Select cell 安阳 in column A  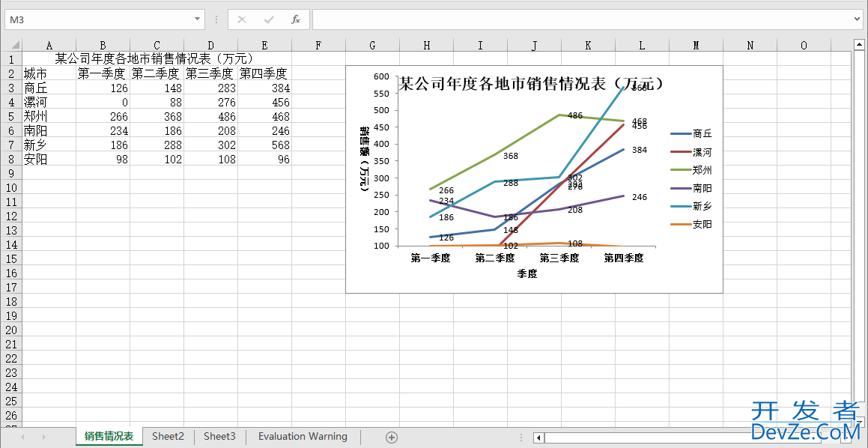coord(49,159)
